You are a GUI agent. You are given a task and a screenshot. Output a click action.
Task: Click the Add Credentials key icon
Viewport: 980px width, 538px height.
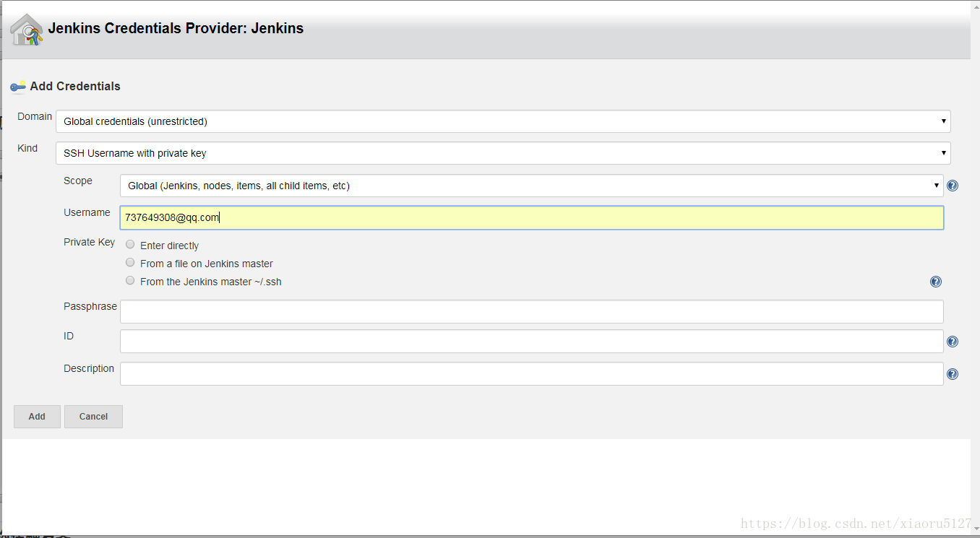[x=18, y=87]
